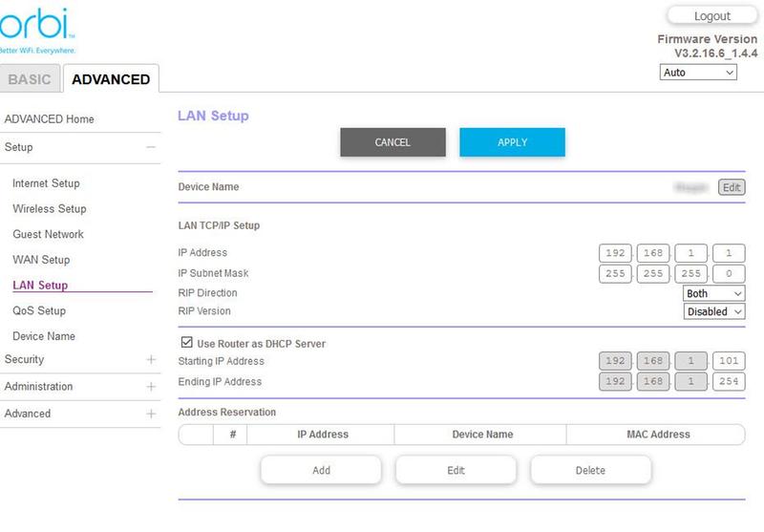
Task: Click the Device Name column header
Action: [x=482, y=435]
